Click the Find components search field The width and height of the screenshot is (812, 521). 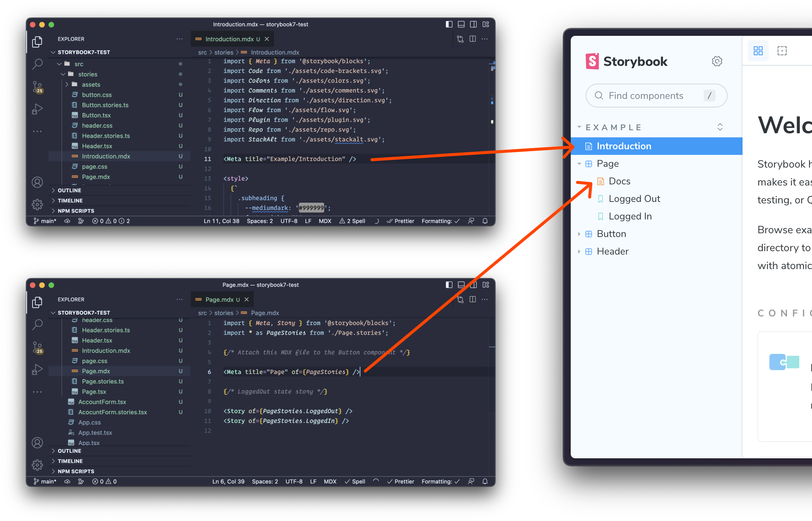646,96
